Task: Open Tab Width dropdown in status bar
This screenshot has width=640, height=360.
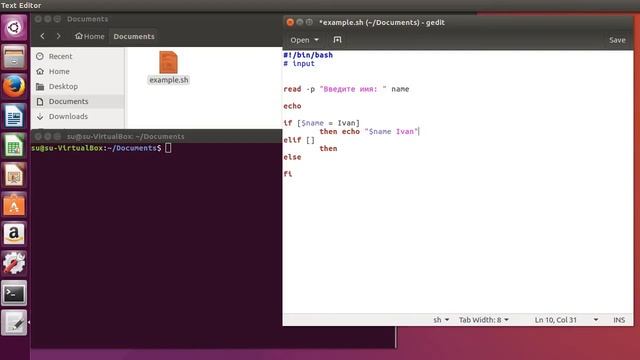Action: [484, 320]
